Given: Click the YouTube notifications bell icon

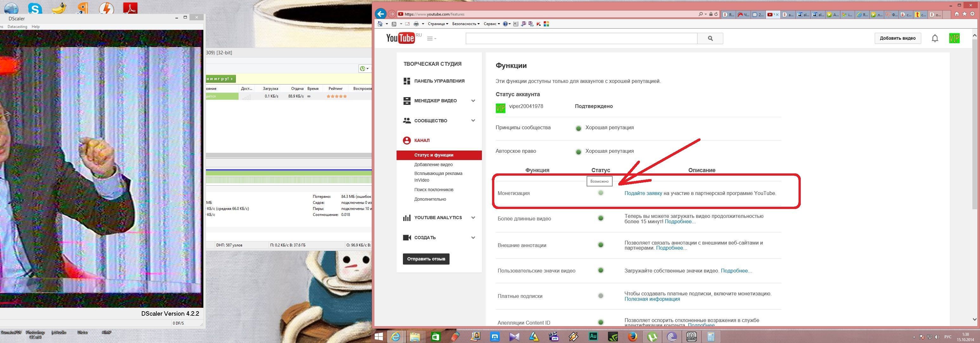Looking at the screenshot, I should tap(935, 38).
